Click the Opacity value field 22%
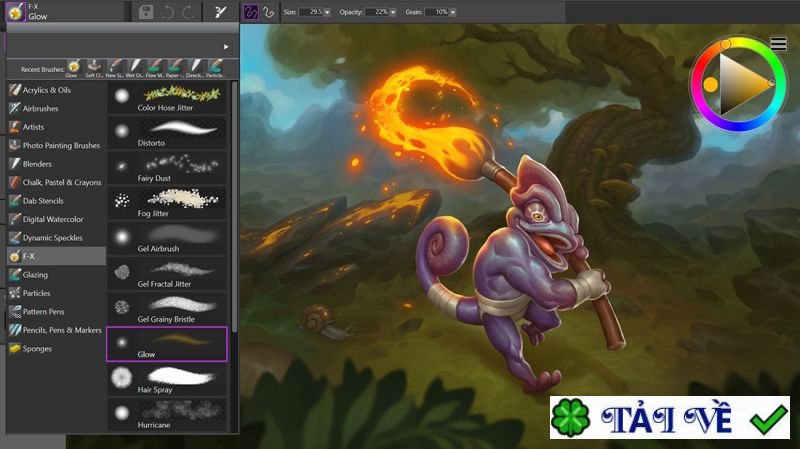This screenshot has width=800, height=449. [377, 12]
